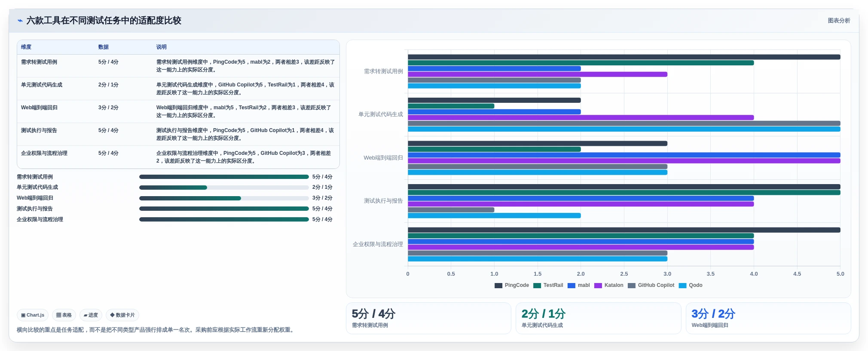Open the 3分 / 2分 Web端到端回归 stat card
This screenshot has height=351, width=868.
coord(768,318)
